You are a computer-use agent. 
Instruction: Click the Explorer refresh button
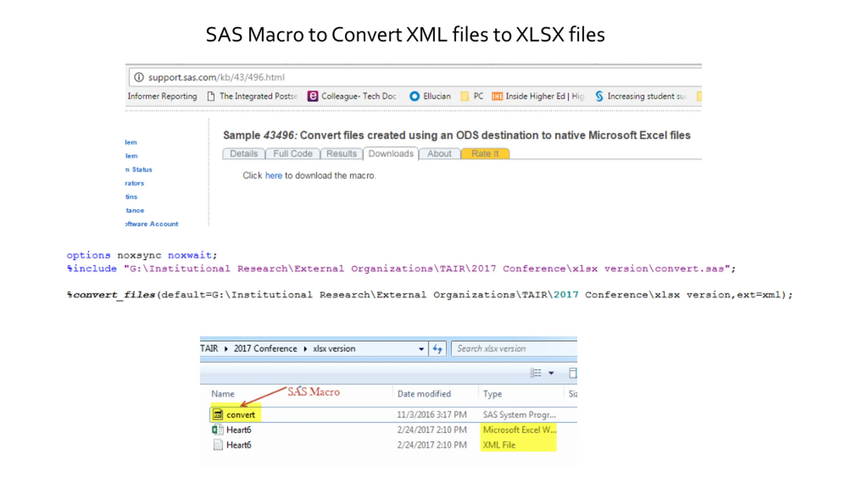pyautogui.click(x=437, y=349)
